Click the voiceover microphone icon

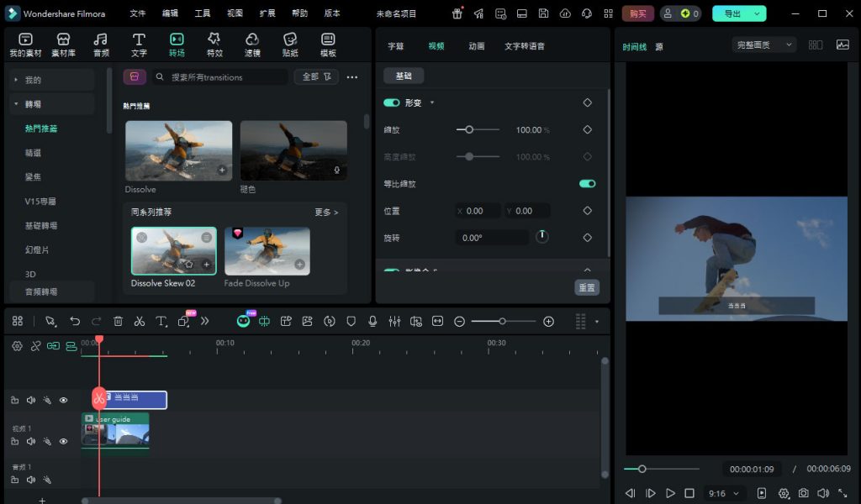pos(372,321)
